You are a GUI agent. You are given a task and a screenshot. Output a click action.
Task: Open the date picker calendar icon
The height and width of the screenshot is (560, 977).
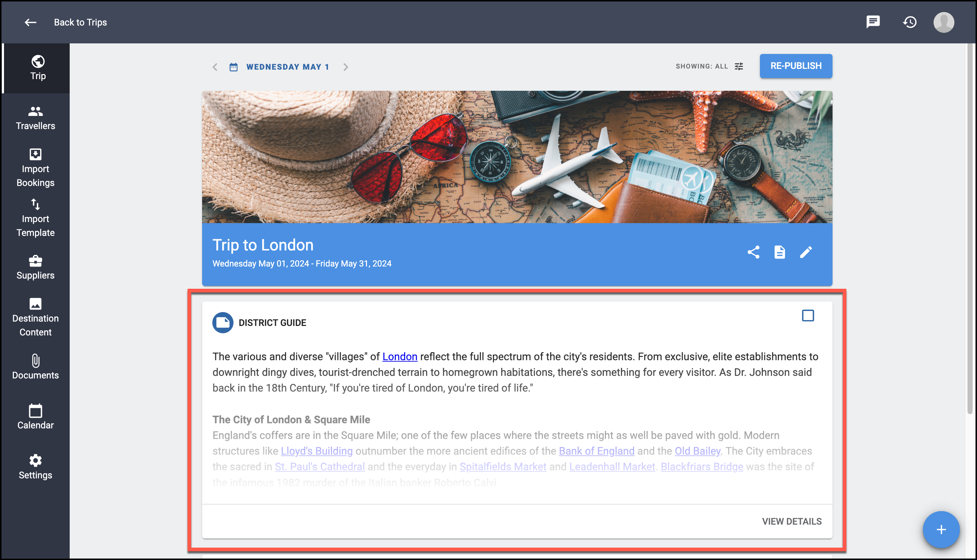pyautogui.click(x=233, y=67)
